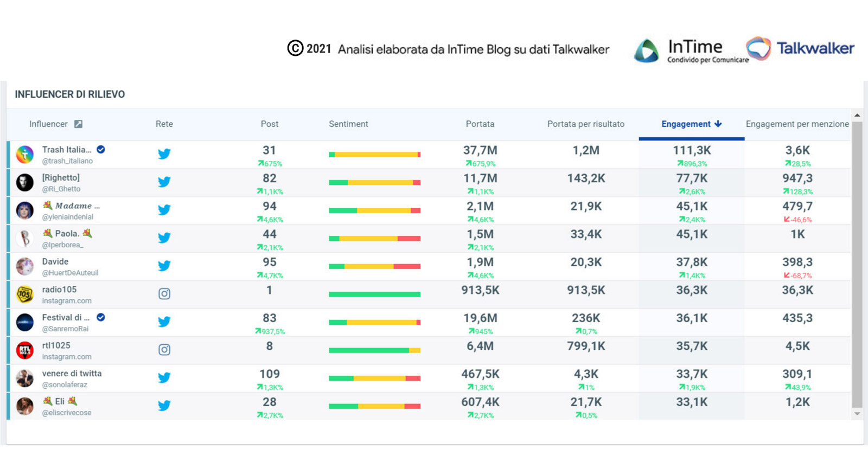Open the @Ri_Ghetto handle
The height and width of the screenshot is (449, 868).
click(x=61, y=189)
